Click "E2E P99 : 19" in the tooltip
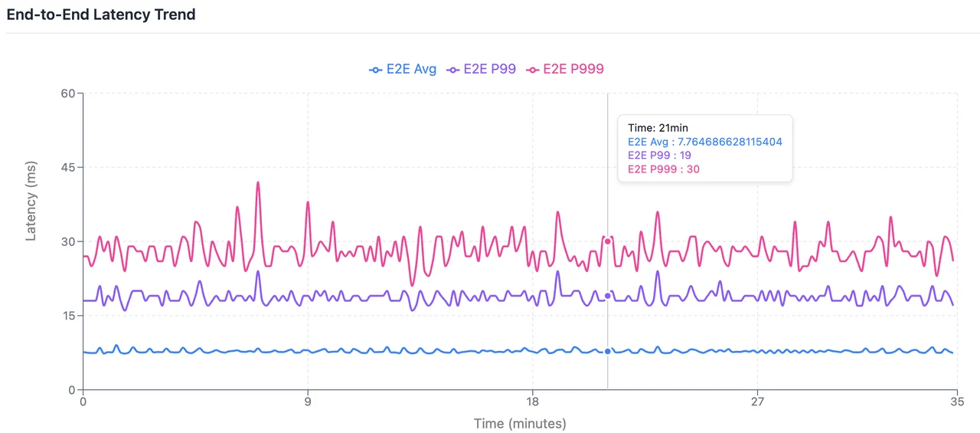980x433 pixels. (659, 156)
